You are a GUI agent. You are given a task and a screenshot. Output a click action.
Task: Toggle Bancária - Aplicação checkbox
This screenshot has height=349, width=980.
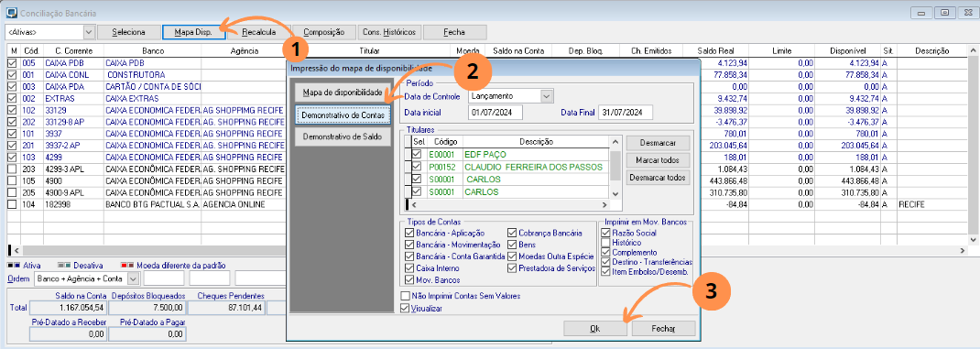click(x=409, y=234)
